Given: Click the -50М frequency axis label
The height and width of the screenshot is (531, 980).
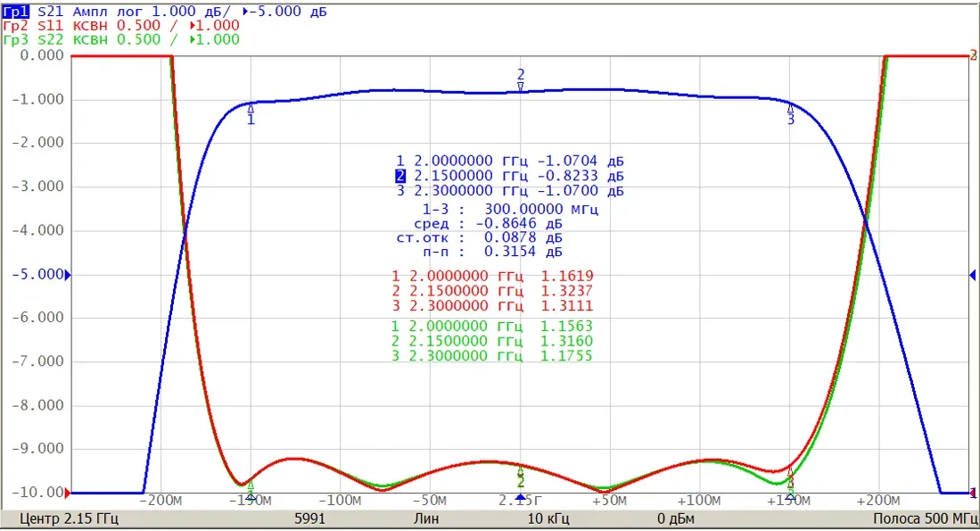Looking at the screenshot, I should (430, 501).
